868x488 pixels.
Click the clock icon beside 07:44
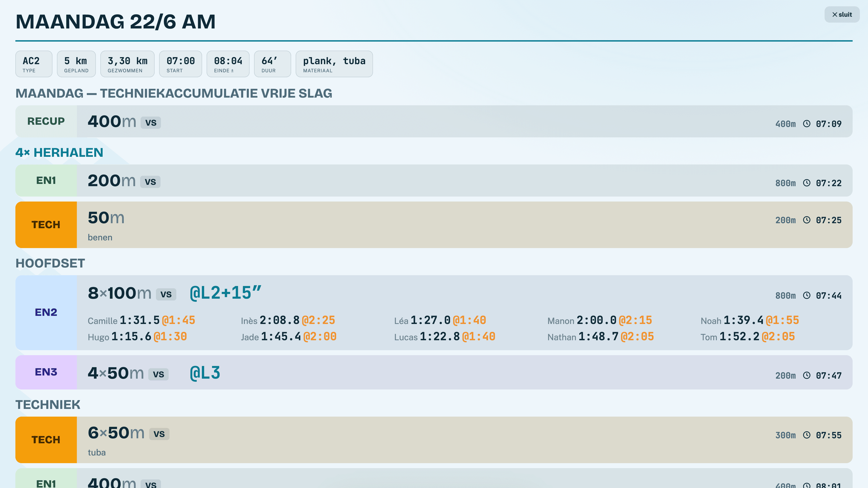807,295
